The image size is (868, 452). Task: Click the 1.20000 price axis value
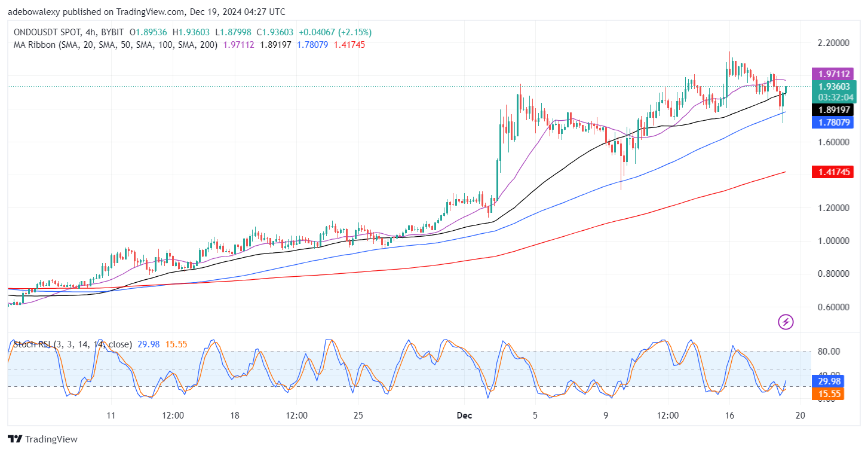pyautogui.click(x=834, y=208)
